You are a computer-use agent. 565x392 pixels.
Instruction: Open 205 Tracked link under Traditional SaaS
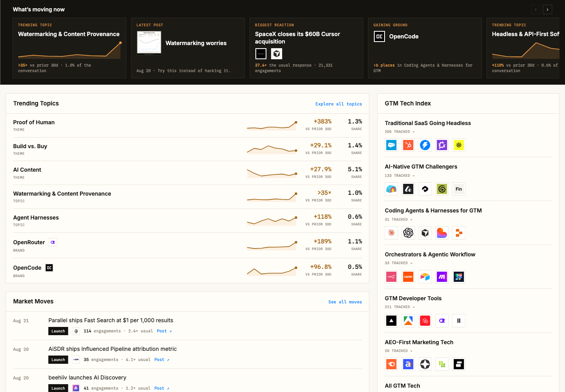pyautogui.click(x=399, y=132)
